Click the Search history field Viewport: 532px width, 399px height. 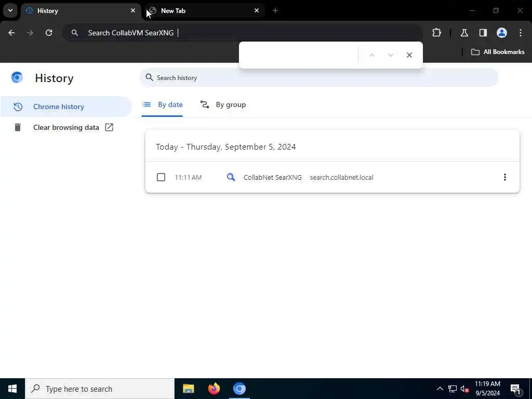(319, 78)
